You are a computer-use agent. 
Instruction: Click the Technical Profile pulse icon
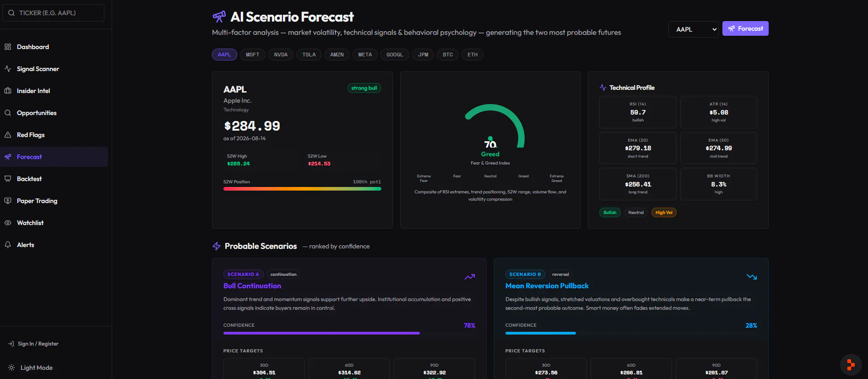pyautogui.click(x=603, y=88)
